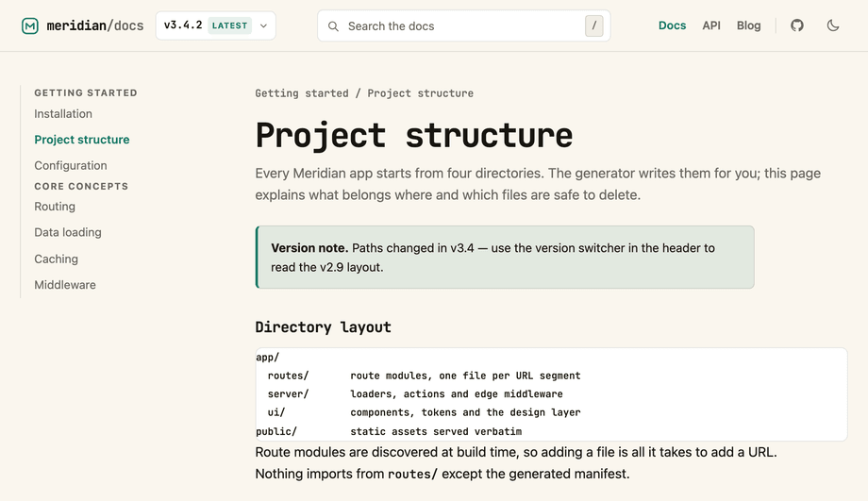Click the Getting started breadcrumb

(302, 93)
